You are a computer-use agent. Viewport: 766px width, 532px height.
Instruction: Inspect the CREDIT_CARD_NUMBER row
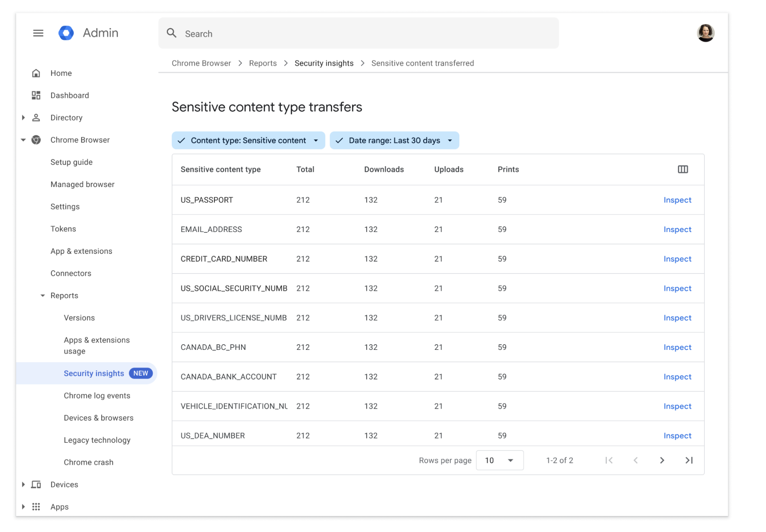pyautogui.click(x=677, y=259)
